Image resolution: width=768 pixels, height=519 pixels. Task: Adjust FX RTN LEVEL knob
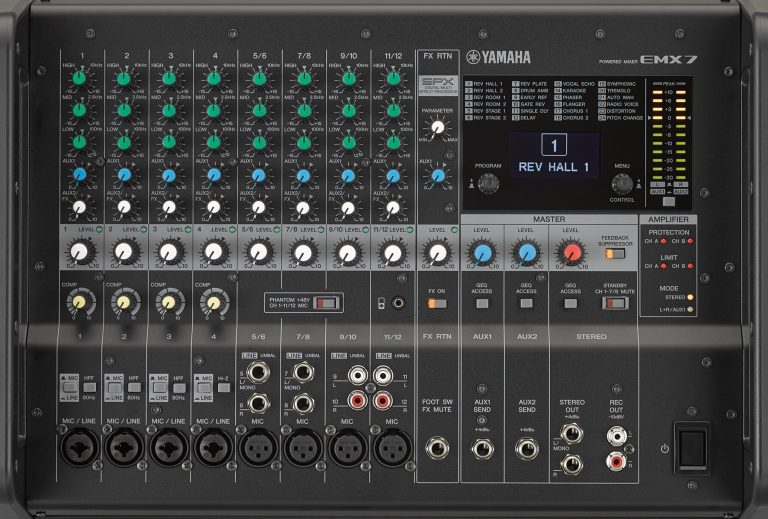pos(437,253)
